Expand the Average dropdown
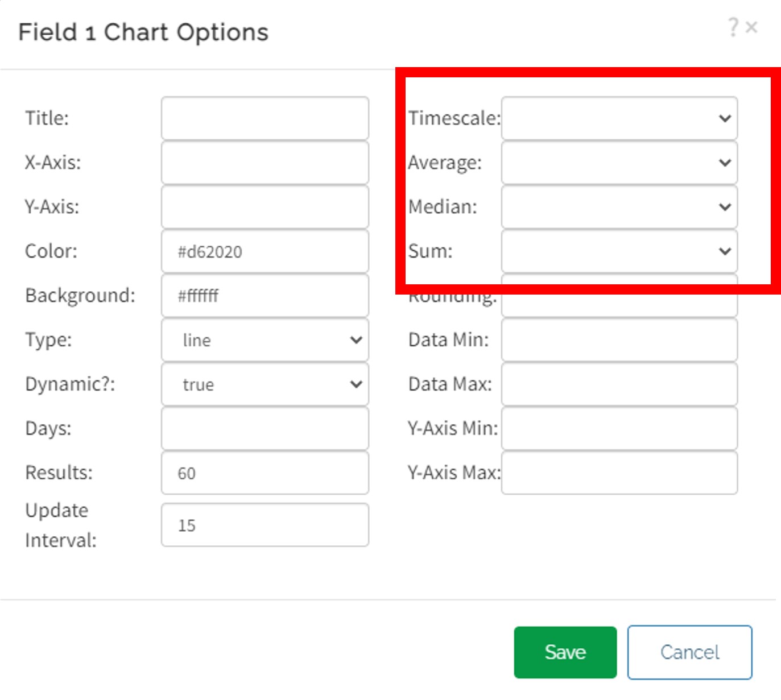The height and width of the screenshot is (700, 781). (x=619, y=163)
